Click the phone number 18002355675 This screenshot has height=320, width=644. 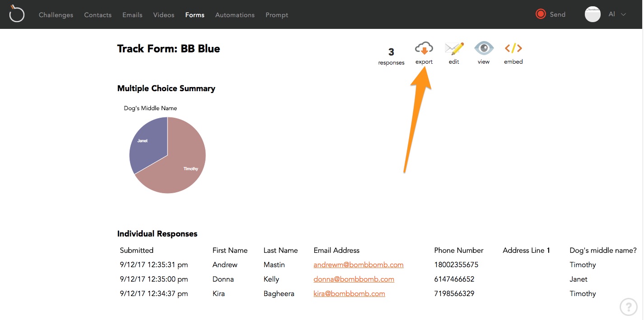[456, 265]
